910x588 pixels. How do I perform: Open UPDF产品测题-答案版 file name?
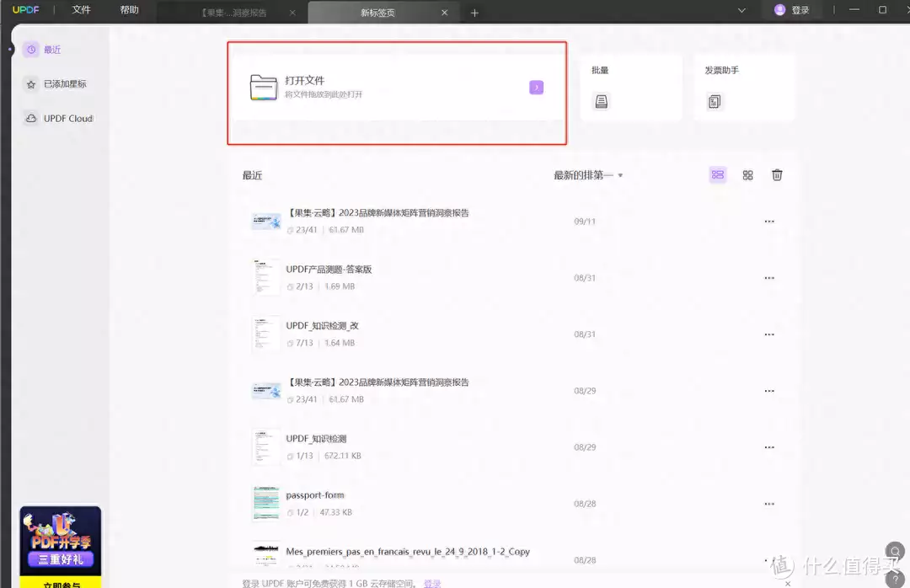(329, 270)
